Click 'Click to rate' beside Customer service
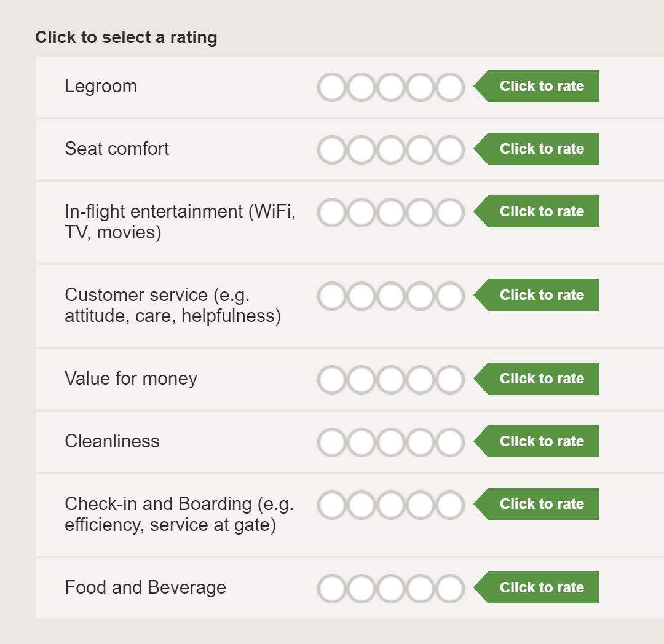 point(536,295)
